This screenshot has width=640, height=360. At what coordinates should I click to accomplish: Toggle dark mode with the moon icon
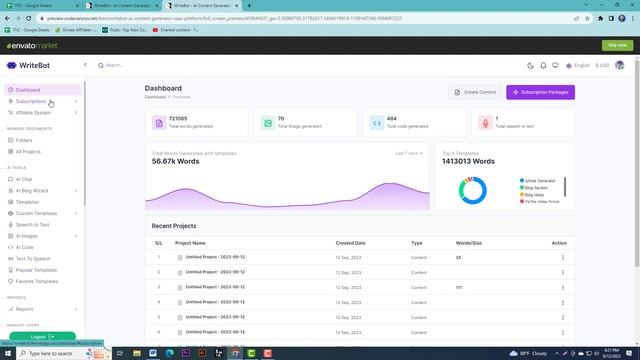(x=530, y=65)
